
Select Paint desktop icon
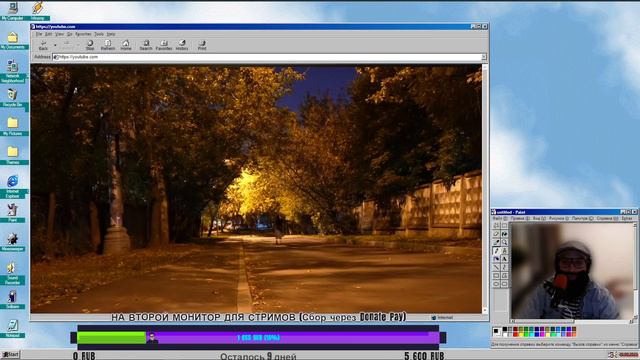13,213
